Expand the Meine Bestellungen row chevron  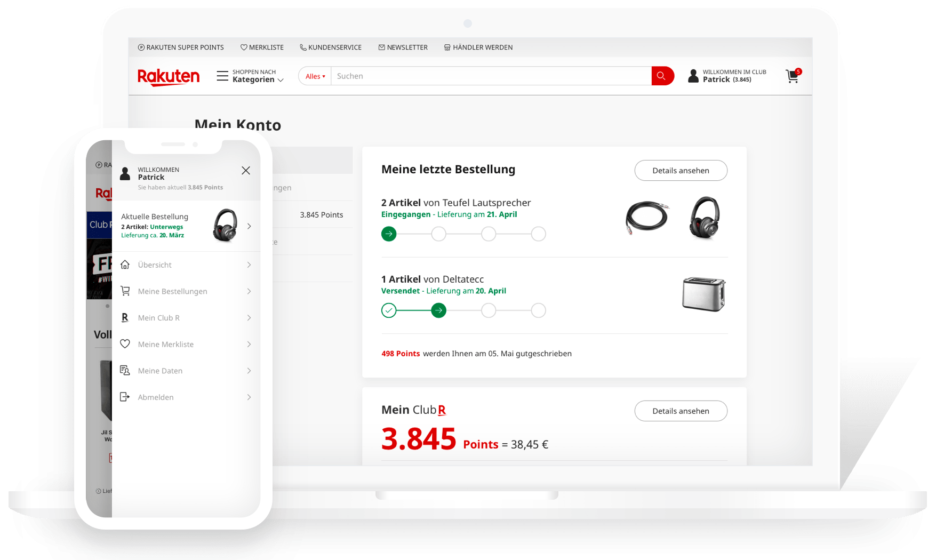pyautogui.click(x=249, y=291)
